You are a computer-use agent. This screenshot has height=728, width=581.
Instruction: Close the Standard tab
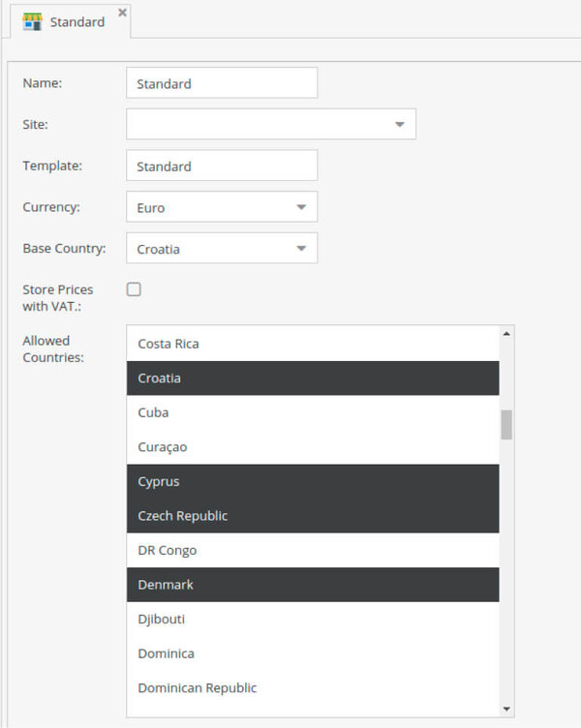pos(122,13)
